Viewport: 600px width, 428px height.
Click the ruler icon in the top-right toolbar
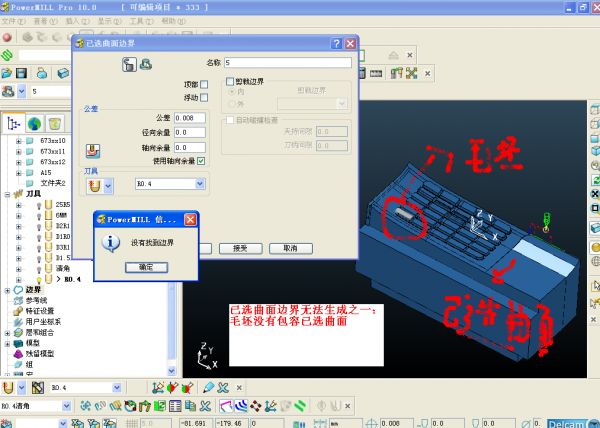tap(376, 73)
